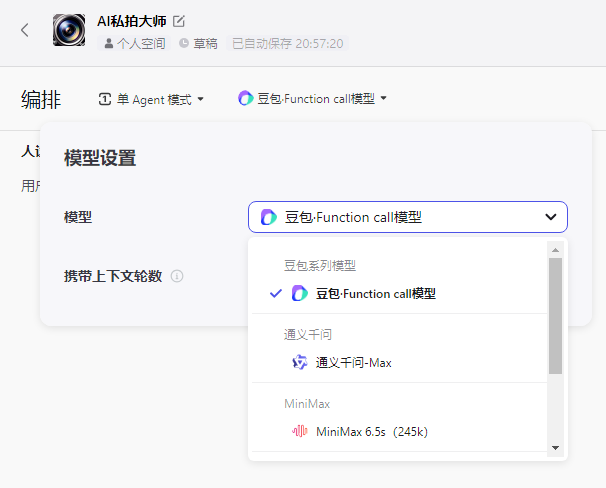The width and height of the screenshot is (606, 488).
Task: Click the 模型设置 panel title
Action: (100, 158)
